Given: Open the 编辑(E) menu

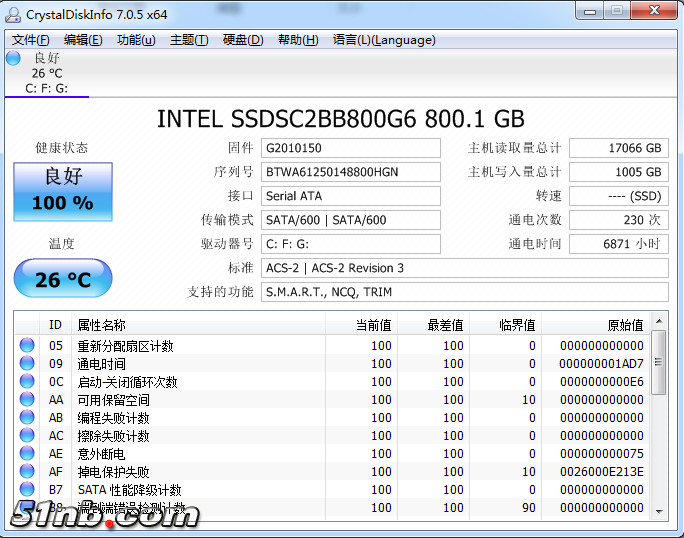Looking at the screenshot, I should point(83,40).
